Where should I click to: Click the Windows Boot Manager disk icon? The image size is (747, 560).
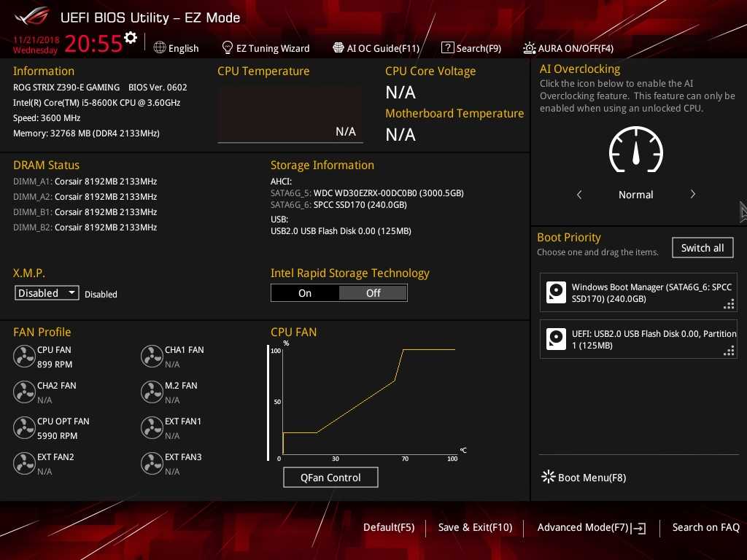557,293
